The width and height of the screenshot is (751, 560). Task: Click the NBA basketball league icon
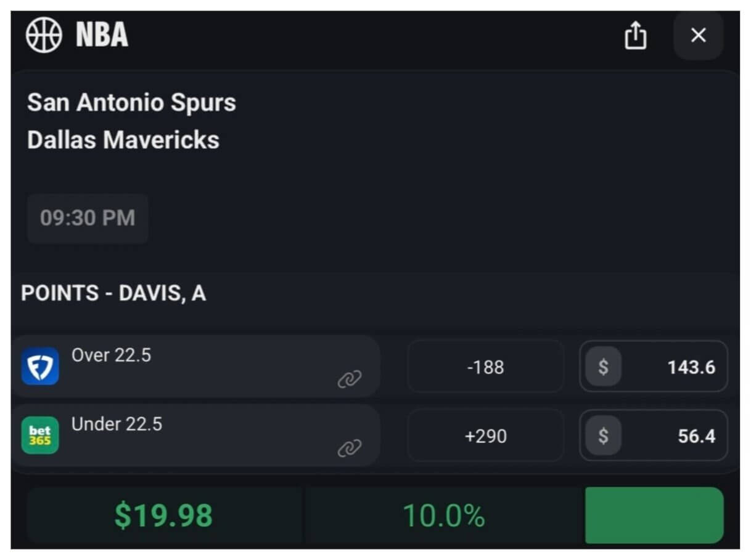tap(44, 35)
